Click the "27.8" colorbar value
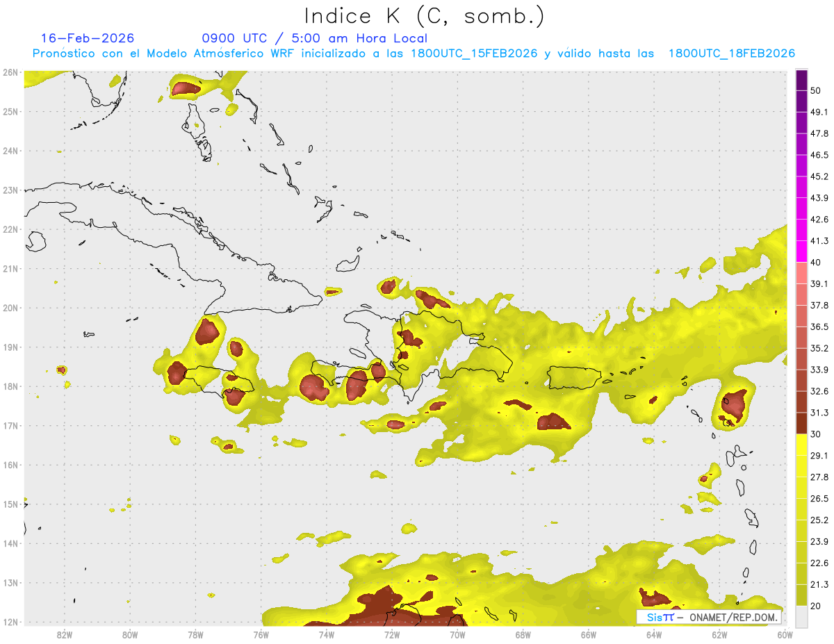834x644 pixels. click(819, 477)
